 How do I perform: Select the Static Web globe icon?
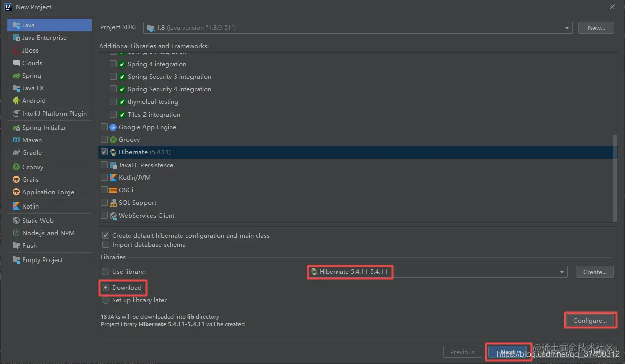pos(16,220)
